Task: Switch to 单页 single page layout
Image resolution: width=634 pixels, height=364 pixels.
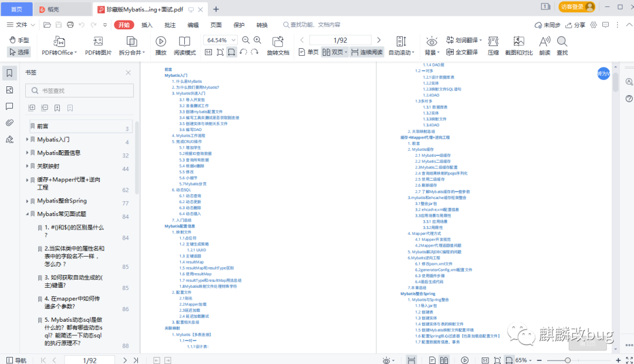Action: (x=309, y=52)
